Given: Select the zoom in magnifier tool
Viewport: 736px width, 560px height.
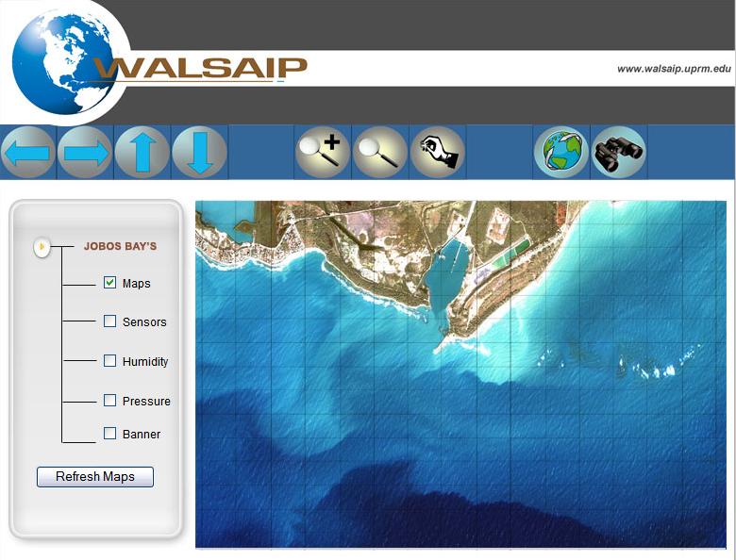Looking at the screenshot, I should (x=323, y=152).
